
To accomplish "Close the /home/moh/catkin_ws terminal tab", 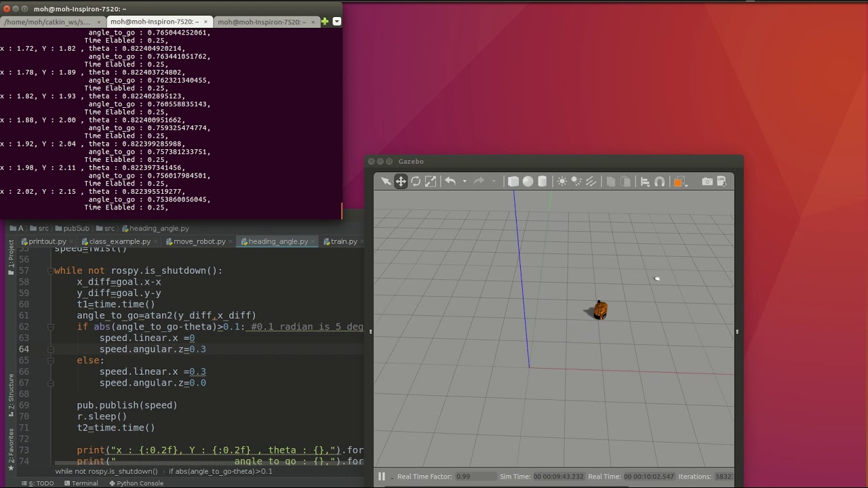I will pyautogui.click(x=98, y=22).
